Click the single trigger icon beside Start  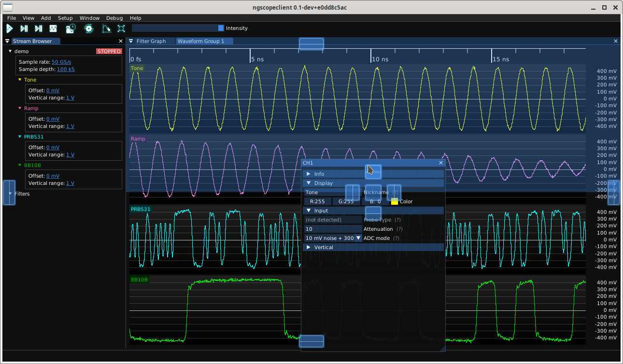coord(24,28)
